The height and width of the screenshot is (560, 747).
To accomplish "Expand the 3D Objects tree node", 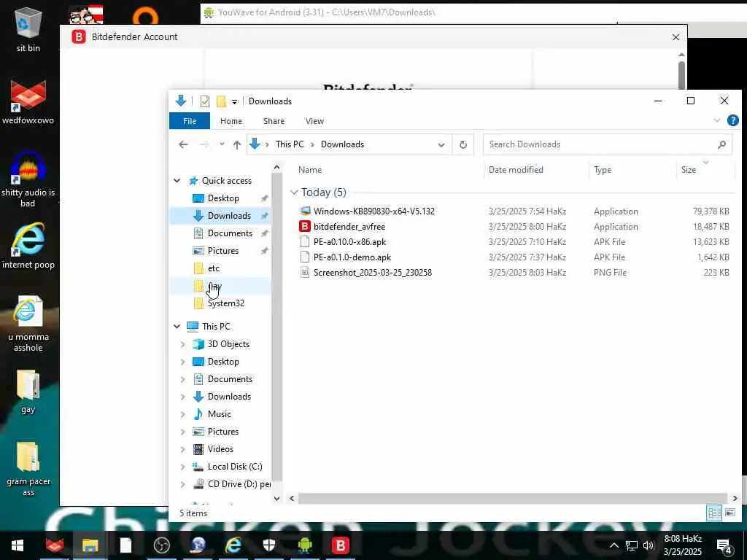I will click(x=182, y=344).
